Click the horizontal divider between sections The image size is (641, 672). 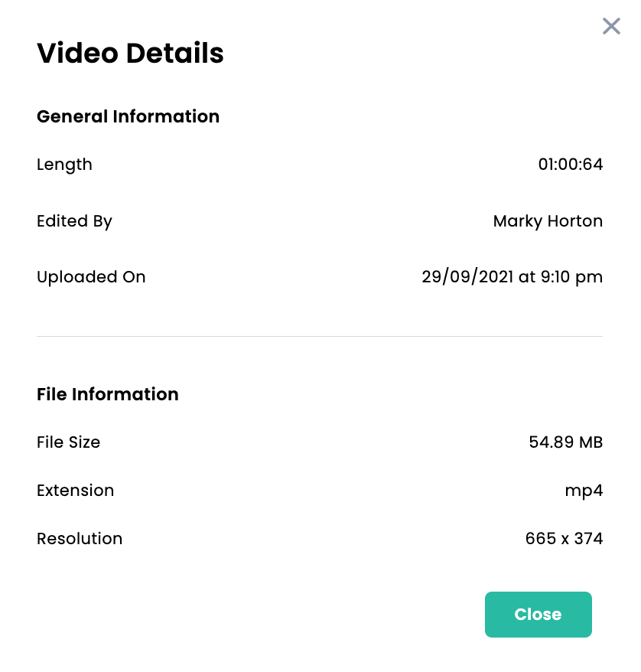point(320,337)
